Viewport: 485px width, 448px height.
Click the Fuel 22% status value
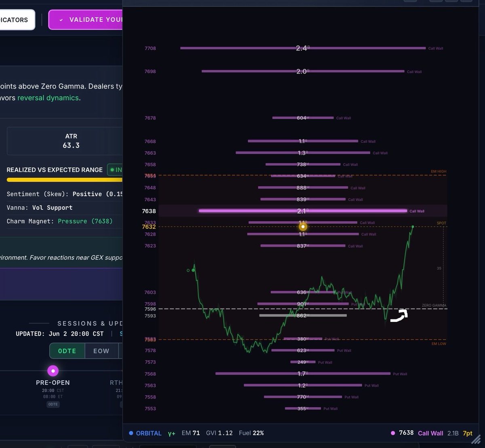point(251,433)
